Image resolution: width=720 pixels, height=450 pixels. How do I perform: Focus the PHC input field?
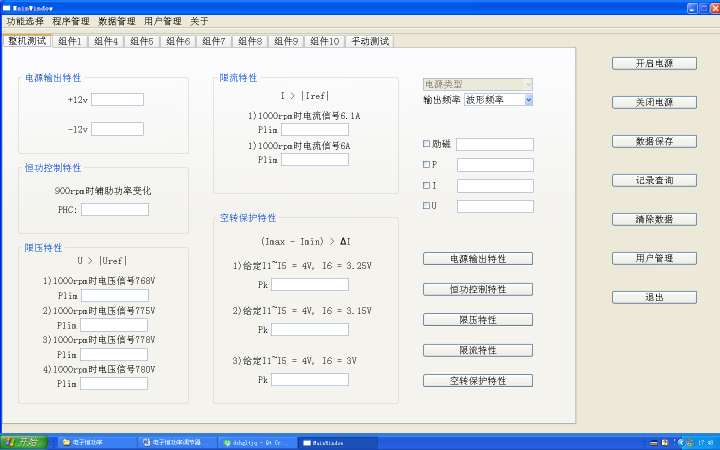point(114,210)
